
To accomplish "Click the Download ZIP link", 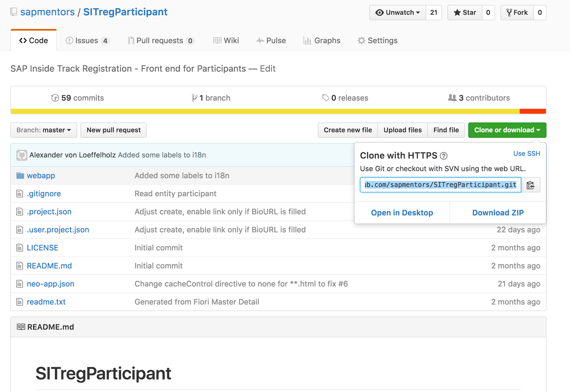I will (x=498, y=213).
